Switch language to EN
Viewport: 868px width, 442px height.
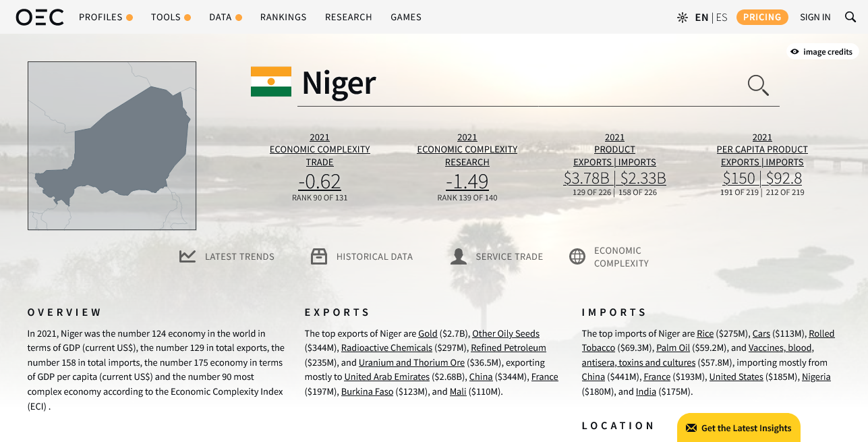point(701,18)
